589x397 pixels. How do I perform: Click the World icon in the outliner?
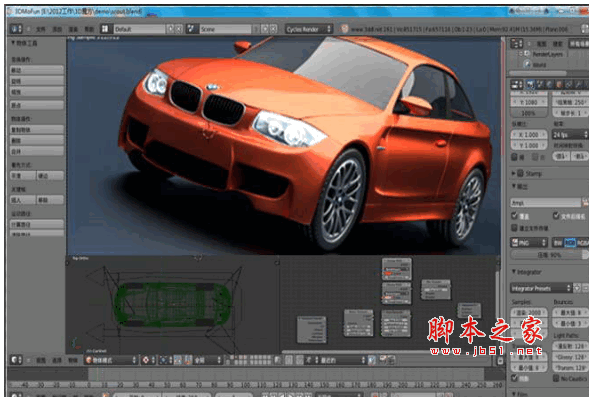(x=527, y=65)
